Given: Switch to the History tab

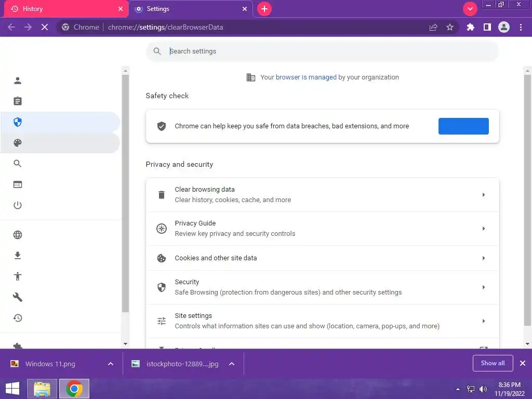Looking at the screenshot, I should coord(66,9).
